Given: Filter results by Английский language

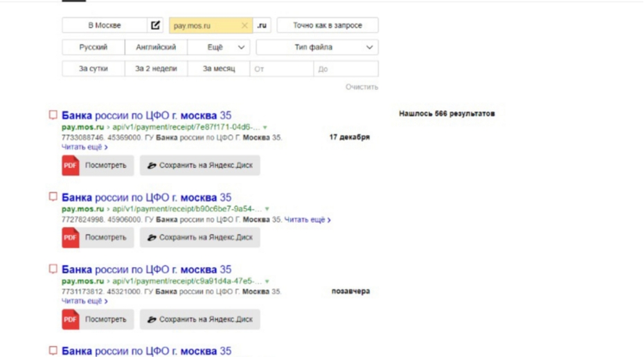Looking at the screenshot, I should point(156,47).
